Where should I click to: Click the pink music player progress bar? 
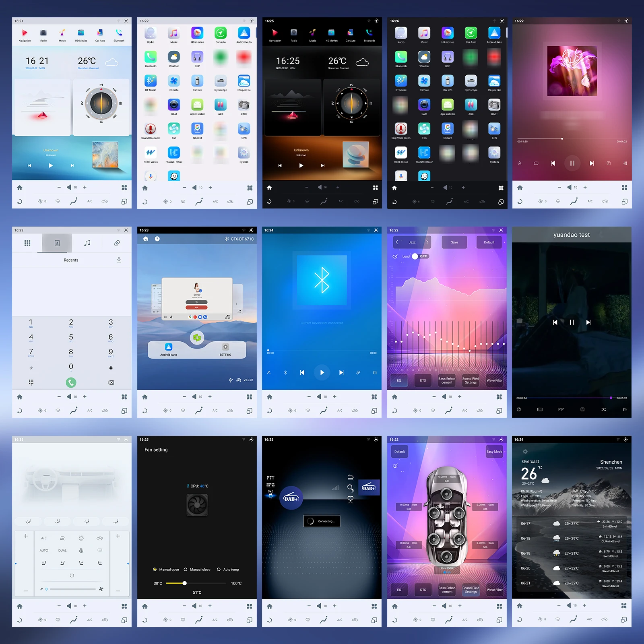click(572, 139)
